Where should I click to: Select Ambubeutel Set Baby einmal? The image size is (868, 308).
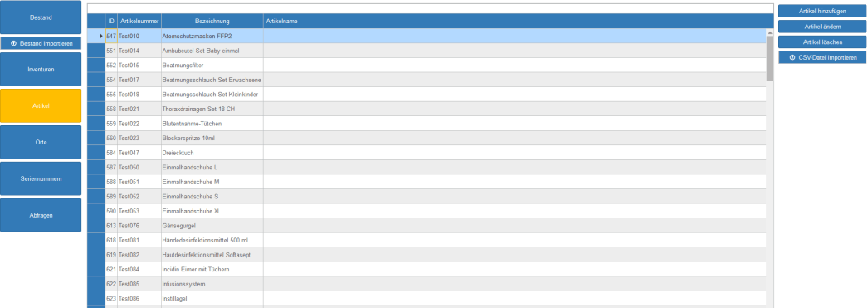click(x=427, y=51)
